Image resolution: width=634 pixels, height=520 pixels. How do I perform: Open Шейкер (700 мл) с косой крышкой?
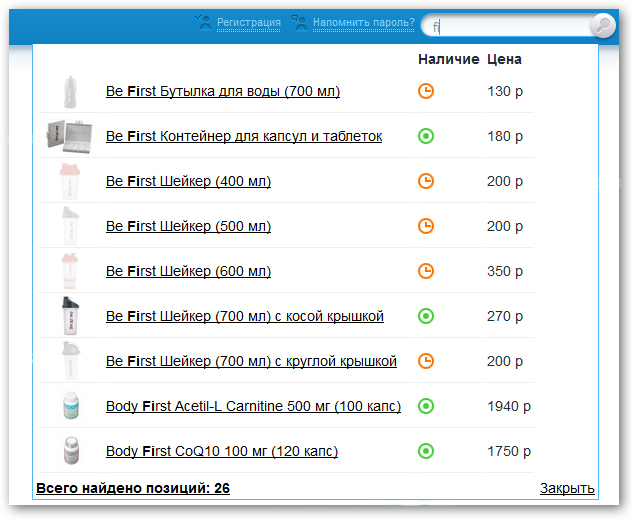[245, 316]
